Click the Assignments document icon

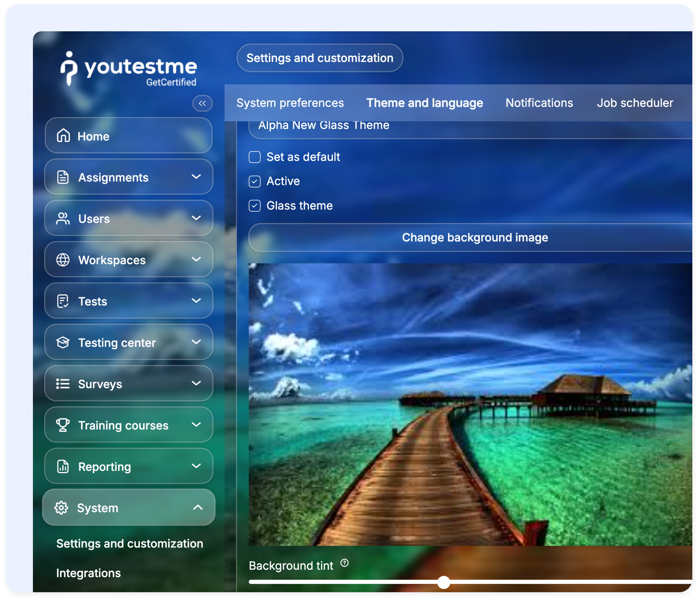tap(63, 177)
